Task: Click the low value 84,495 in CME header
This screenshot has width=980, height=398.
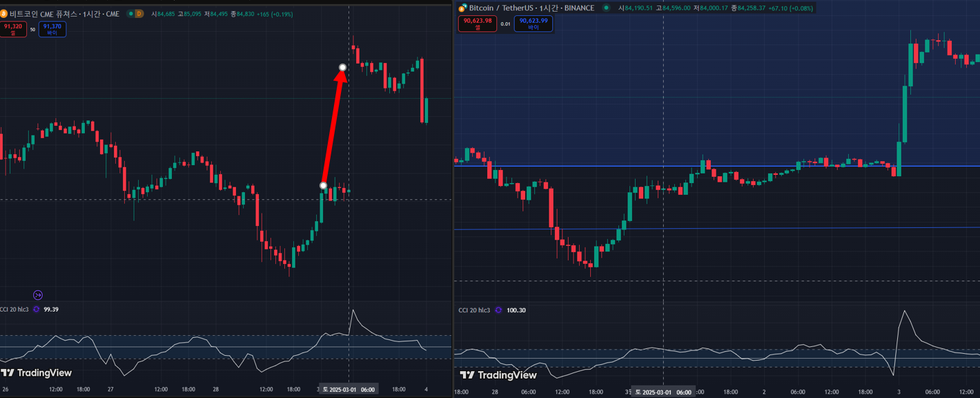Action: (x=219, y=14)
